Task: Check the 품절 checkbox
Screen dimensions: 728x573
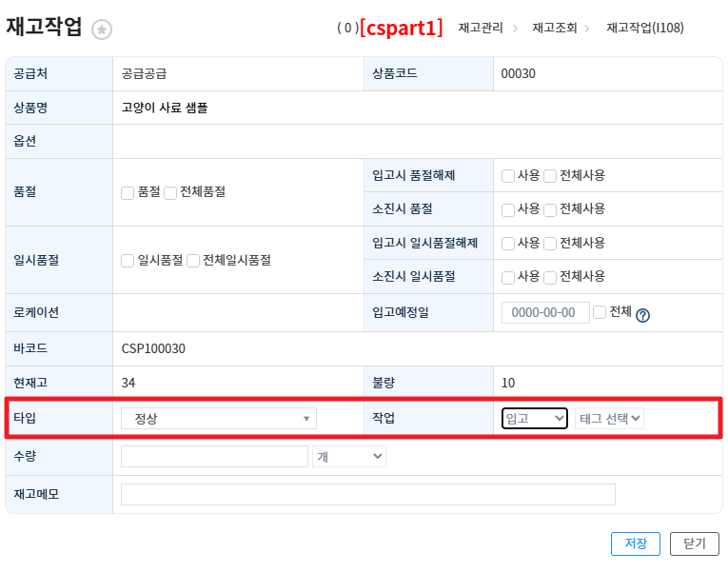Action: 128,192
